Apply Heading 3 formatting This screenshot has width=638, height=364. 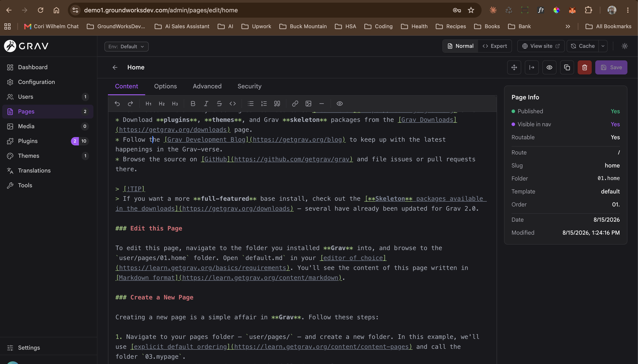175,104
